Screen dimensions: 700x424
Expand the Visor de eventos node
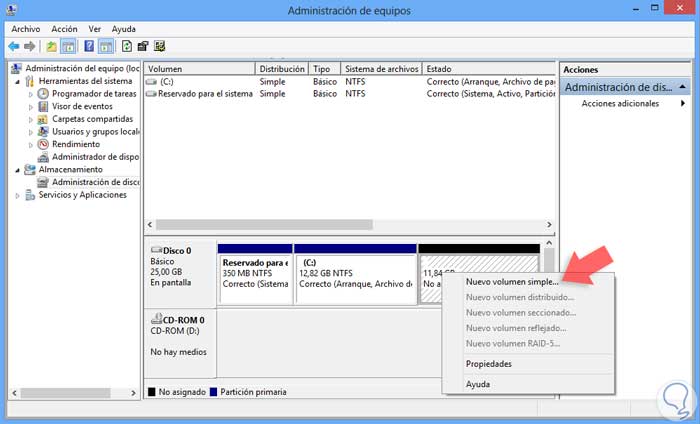(31, 107)
